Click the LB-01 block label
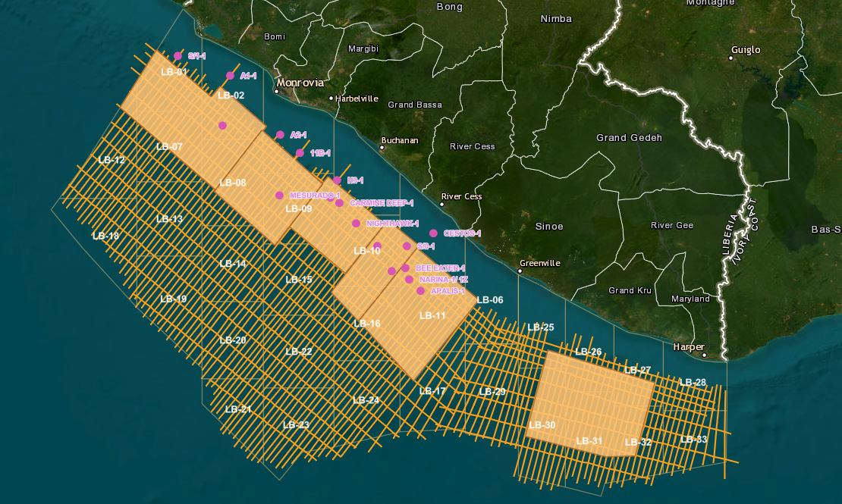The height and width of the screenshot is (504, 842). pos(174,72)
